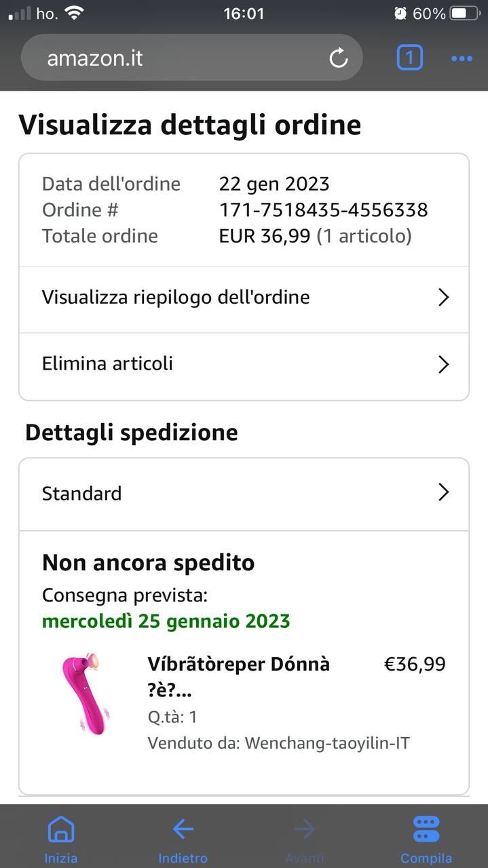488x868 pixels.
Task: Open the Víbrãtòreper Dónnà product link
Action: 239,677
